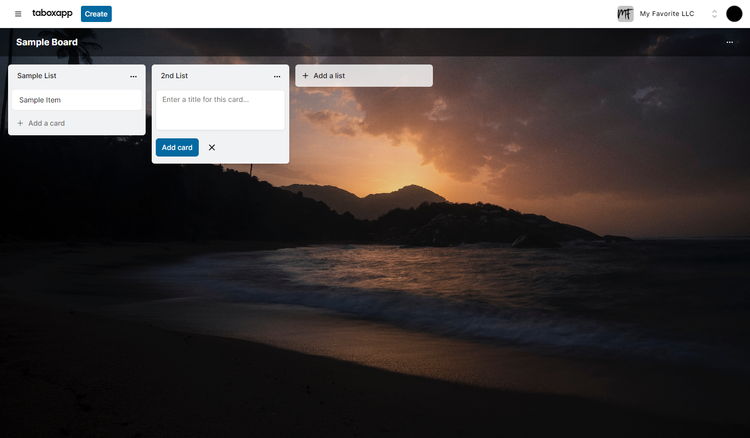Open the hamburger navigation menu
Viewport: 750px width, 438px height.
(x=18, y=14)
